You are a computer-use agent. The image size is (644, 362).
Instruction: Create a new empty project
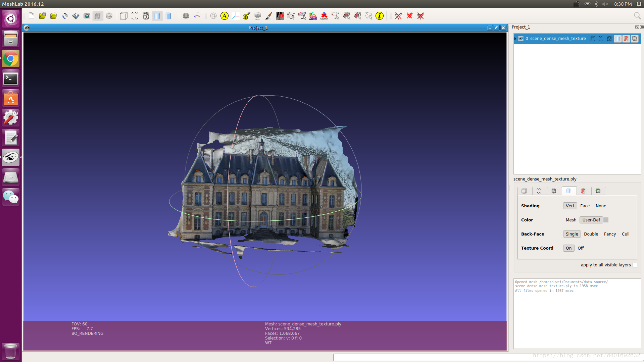[x=32, y=16]
